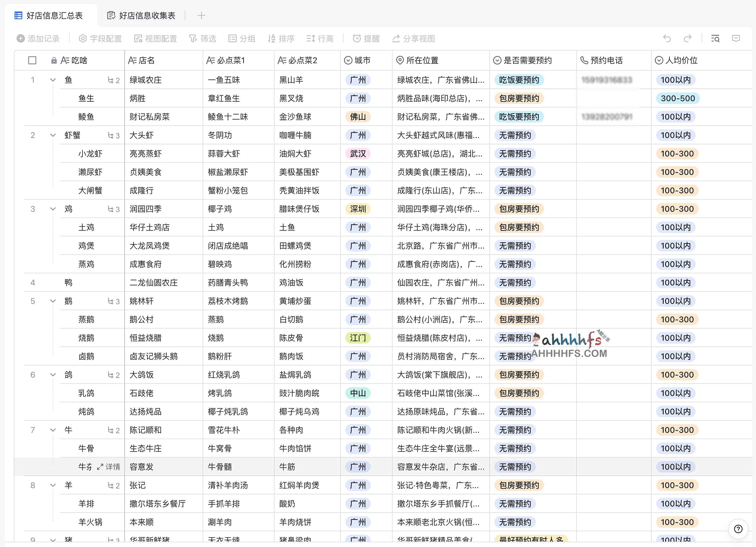Click the 添加记录 button

tap(38, 39)
